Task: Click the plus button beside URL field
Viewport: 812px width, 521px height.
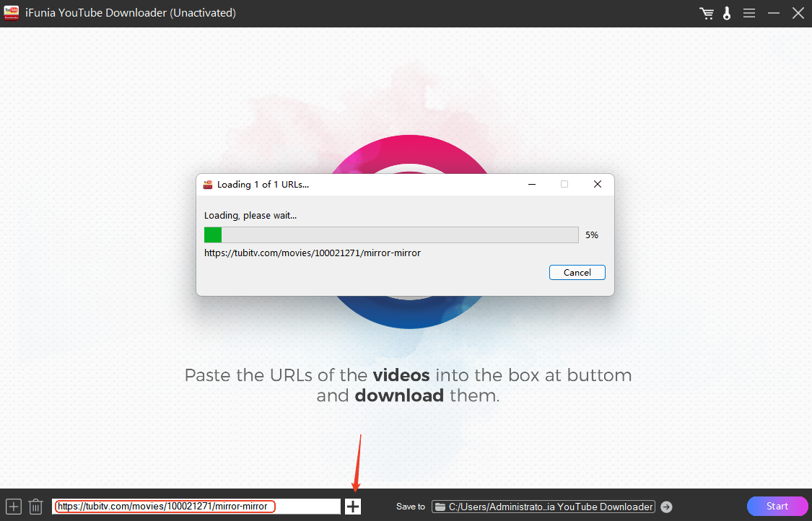Action: [x=353, y=506]
